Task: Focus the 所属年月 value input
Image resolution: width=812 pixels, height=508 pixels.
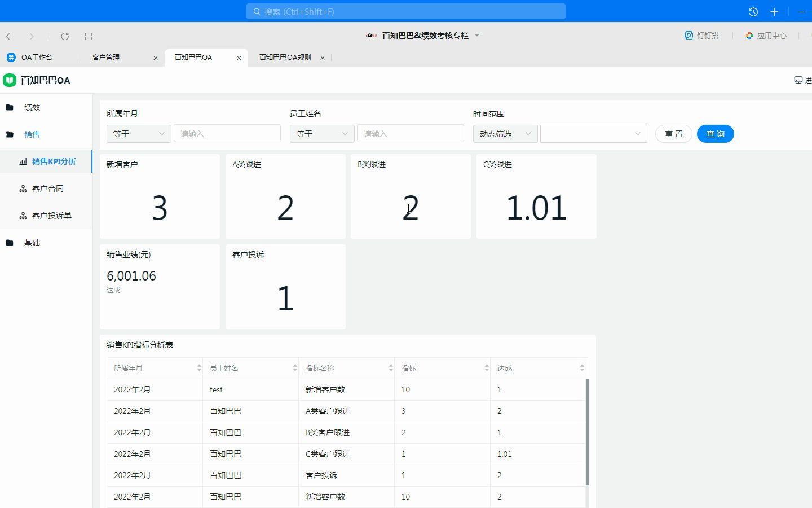Action: tap(227, 134)
